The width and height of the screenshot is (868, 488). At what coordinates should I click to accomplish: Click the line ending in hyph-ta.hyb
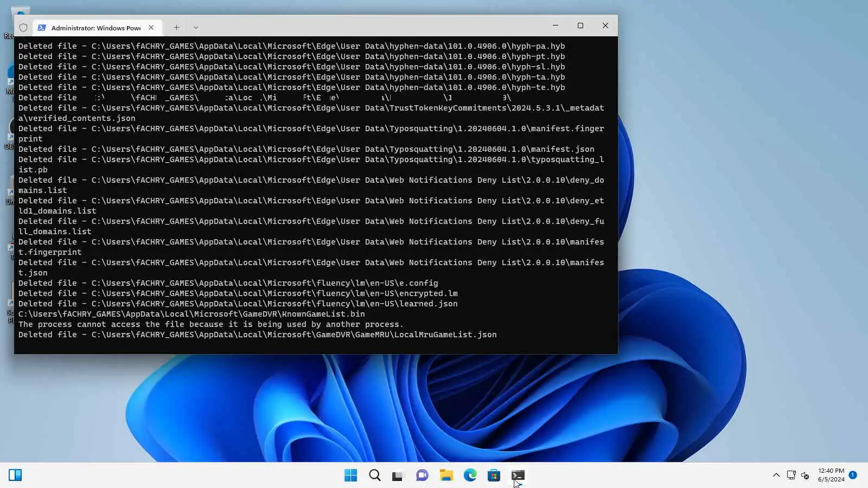(292, 77)
